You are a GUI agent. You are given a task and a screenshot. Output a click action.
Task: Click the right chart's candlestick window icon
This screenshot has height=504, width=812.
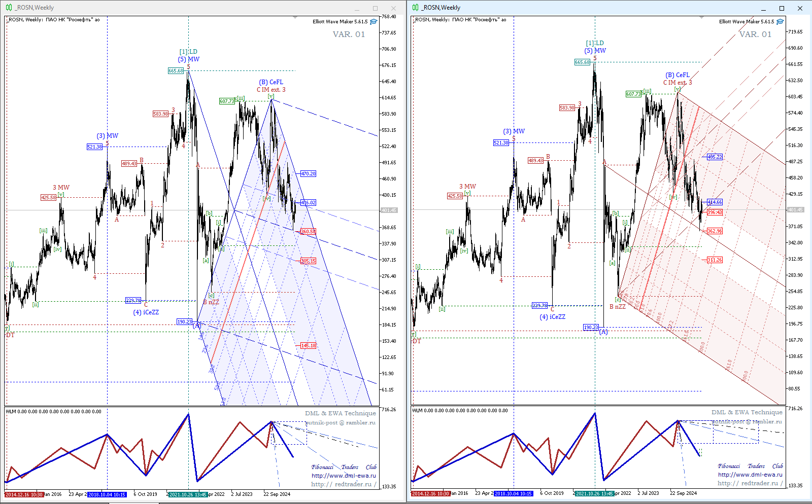415,8
